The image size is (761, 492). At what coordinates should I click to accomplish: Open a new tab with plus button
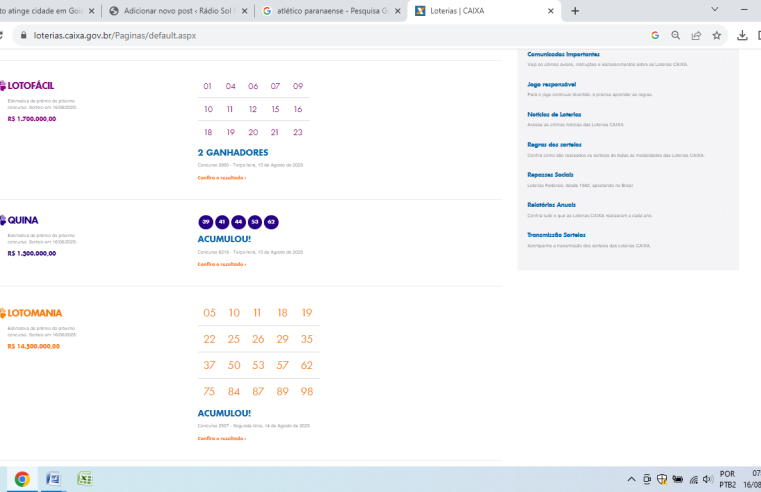pyautogui.click(x=575, y=11)
